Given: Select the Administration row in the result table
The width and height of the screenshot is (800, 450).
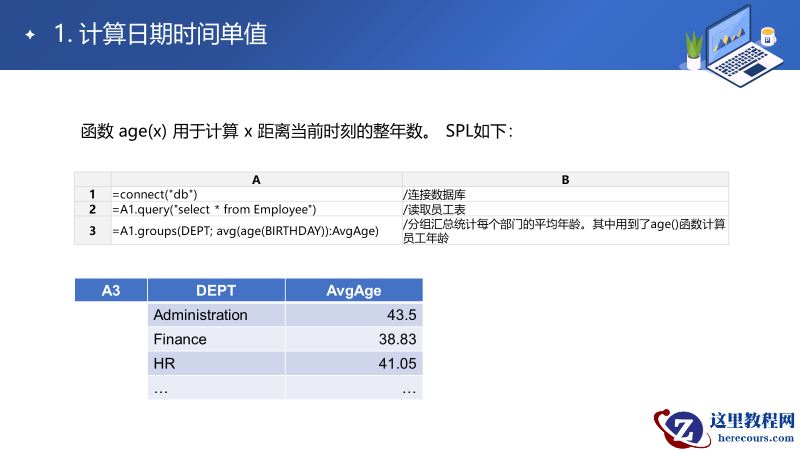Looking at the screenshot, I should click(216, 315).
